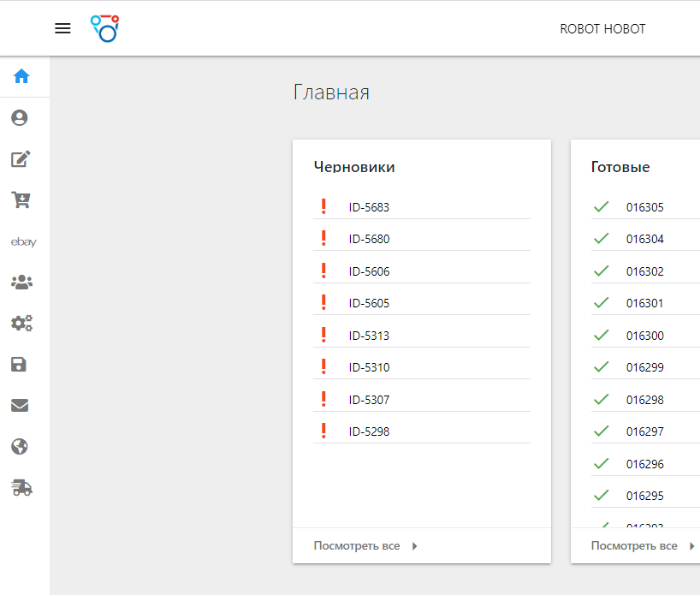Image resolution: width=700 pixels, height=595 pixels.
Task: Open the mail envelope section
Action: point(19,405)
